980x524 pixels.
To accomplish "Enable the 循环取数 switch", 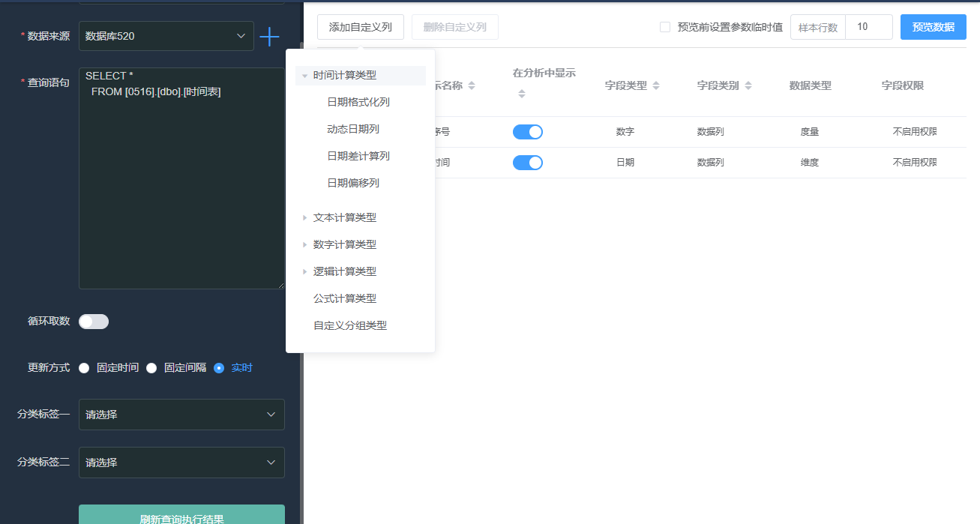I will coord(94,322).
